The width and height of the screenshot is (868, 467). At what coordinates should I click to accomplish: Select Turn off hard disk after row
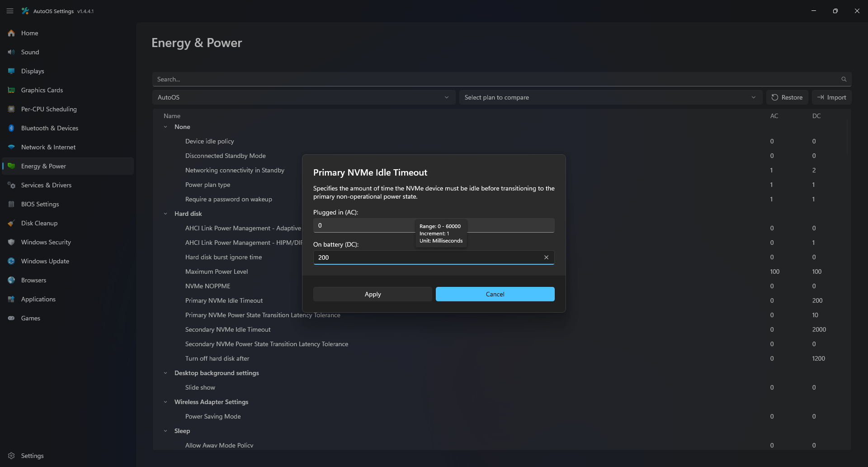(x=502, y=358)
